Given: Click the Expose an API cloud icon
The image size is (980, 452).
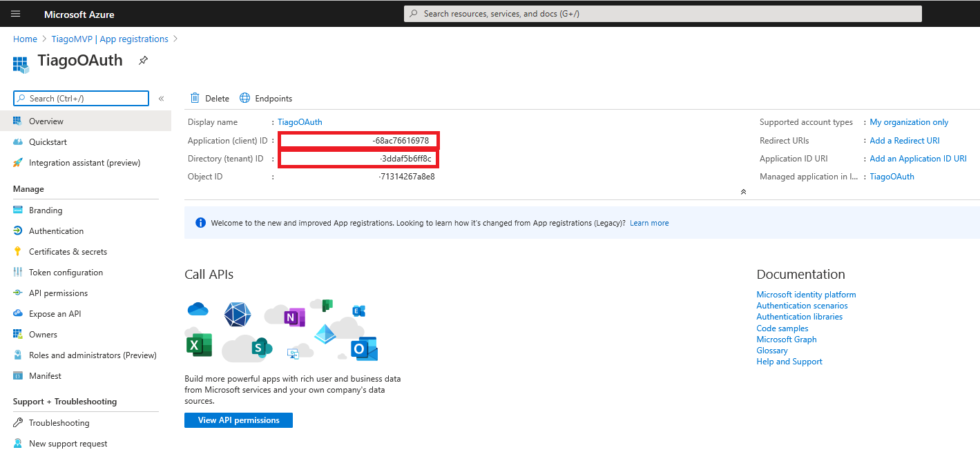Looking at the screenshot, I should click(x=18, y=314).
